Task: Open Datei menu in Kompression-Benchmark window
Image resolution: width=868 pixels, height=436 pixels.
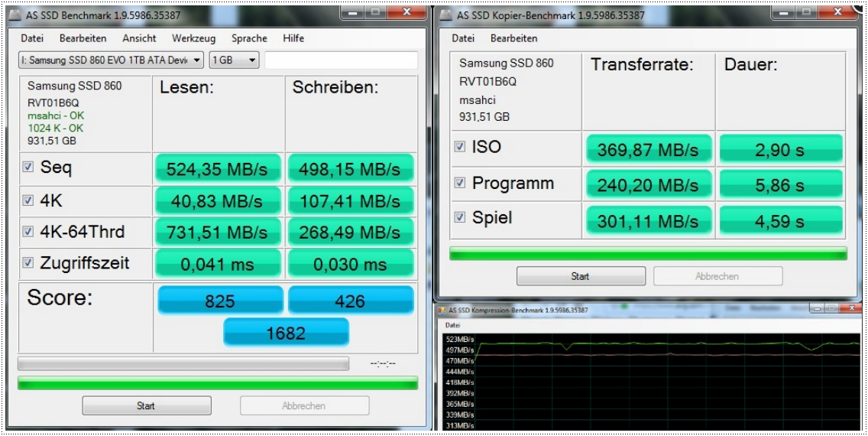Action: (x=453, y=325)
